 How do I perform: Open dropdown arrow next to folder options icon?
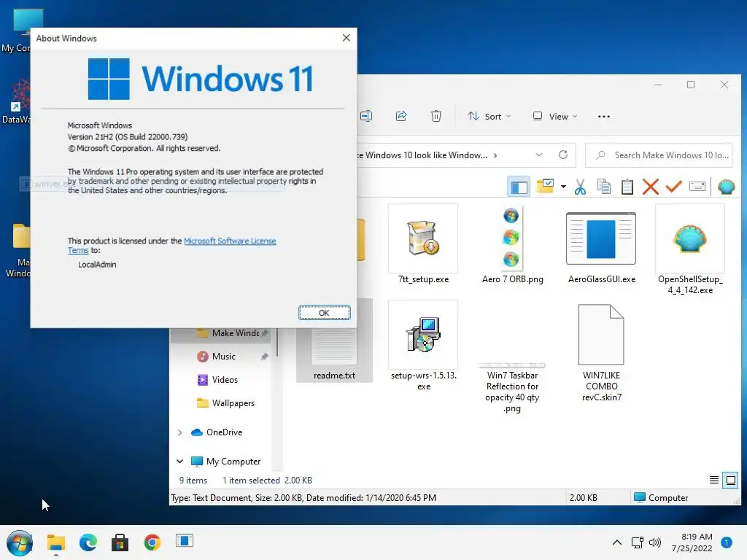[x=563, y=187]
